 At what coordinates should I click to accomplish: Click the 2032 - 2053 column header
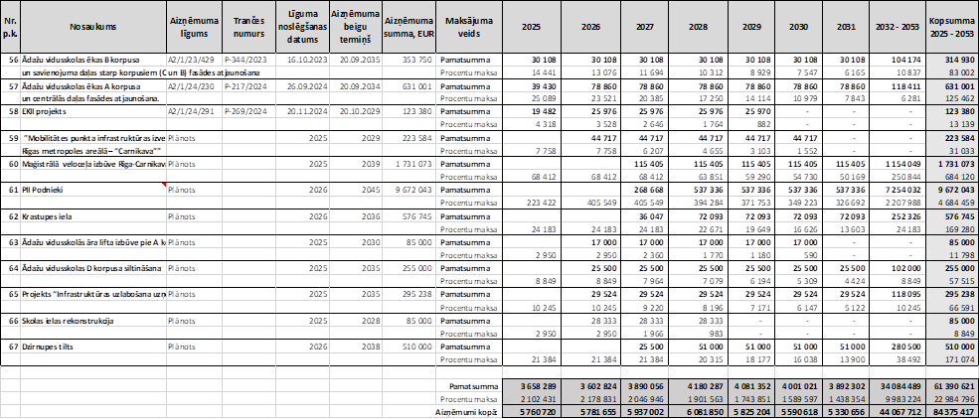tap(896, 26)
